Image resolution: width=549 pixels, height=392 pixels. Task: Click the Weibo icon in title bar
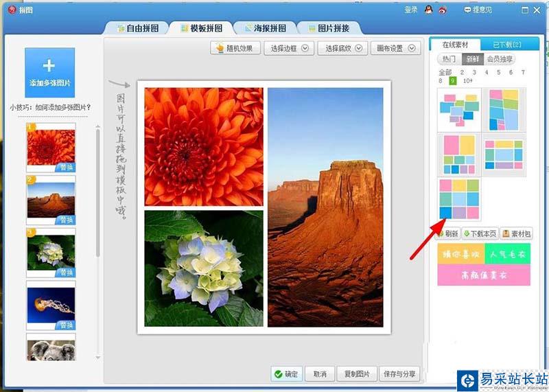[x=443, y=10]
